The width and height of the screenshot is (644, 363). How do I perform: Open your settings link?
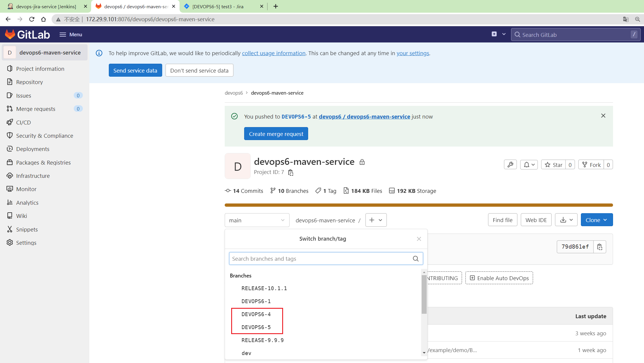click(x=413, y=53)
